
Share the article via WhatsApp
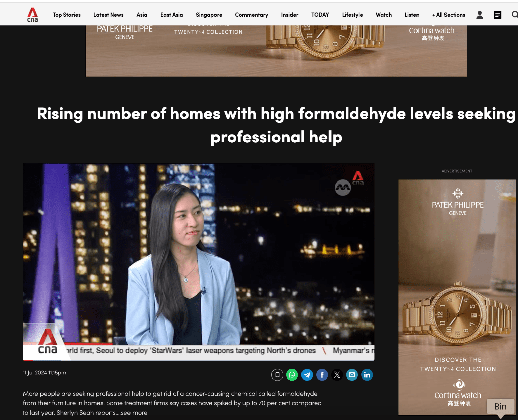pos(292,375)
